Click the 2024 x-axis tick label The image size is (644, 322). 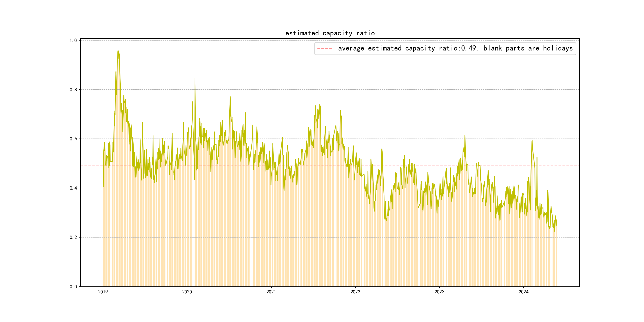coord(524,292)
